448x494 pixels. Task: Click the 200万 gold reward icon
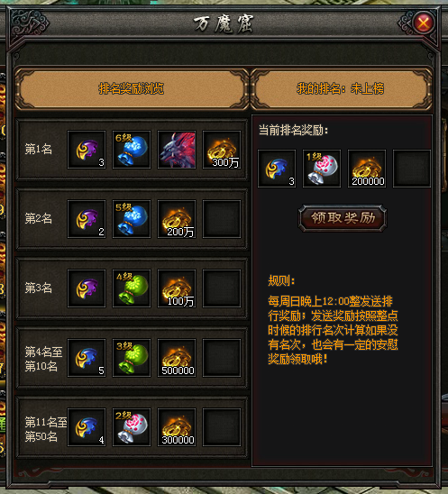pos(177,219)
